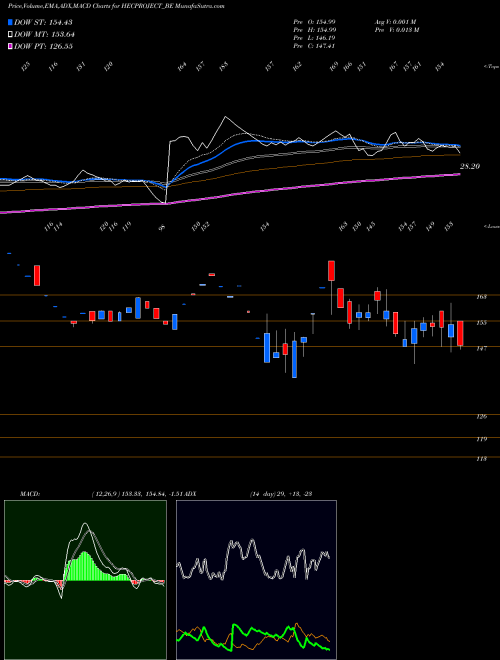The width and height of the screenshot is (500, 660).
Task: Click the Pre L low price value
Action: click(x=314, y=37)
